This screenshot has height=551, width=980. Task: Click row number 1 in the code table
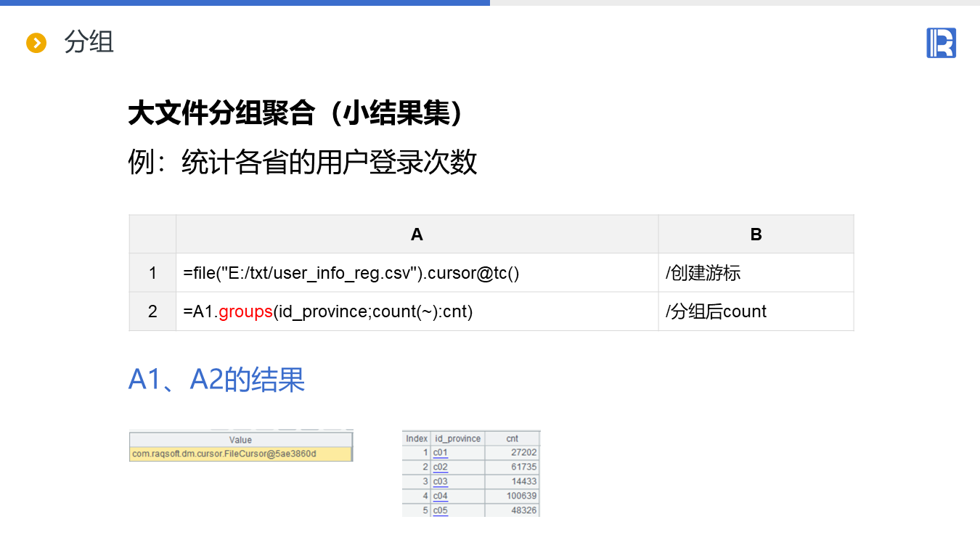click(152, 273)
